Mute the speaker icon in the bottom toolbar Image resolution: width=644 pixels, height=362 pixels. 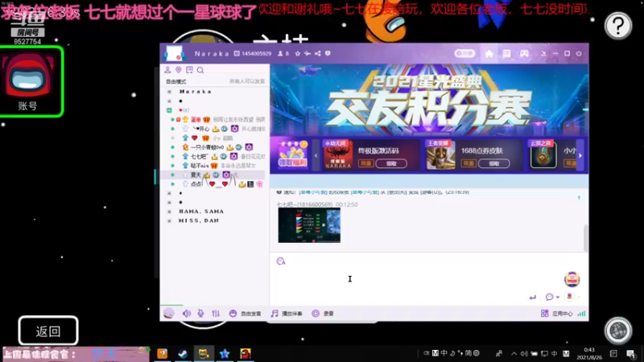pyautogui.click(x=187, y=314)
